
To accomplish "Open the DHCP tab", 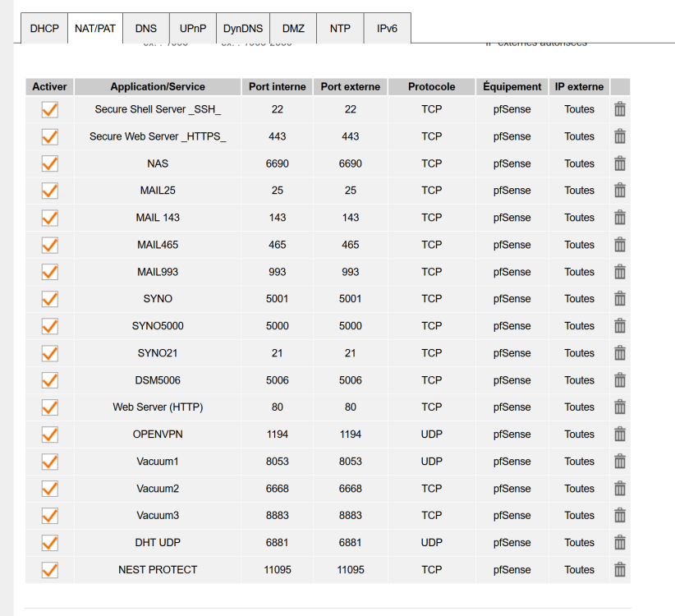I will pyautogui.click(x=44, y=28).
